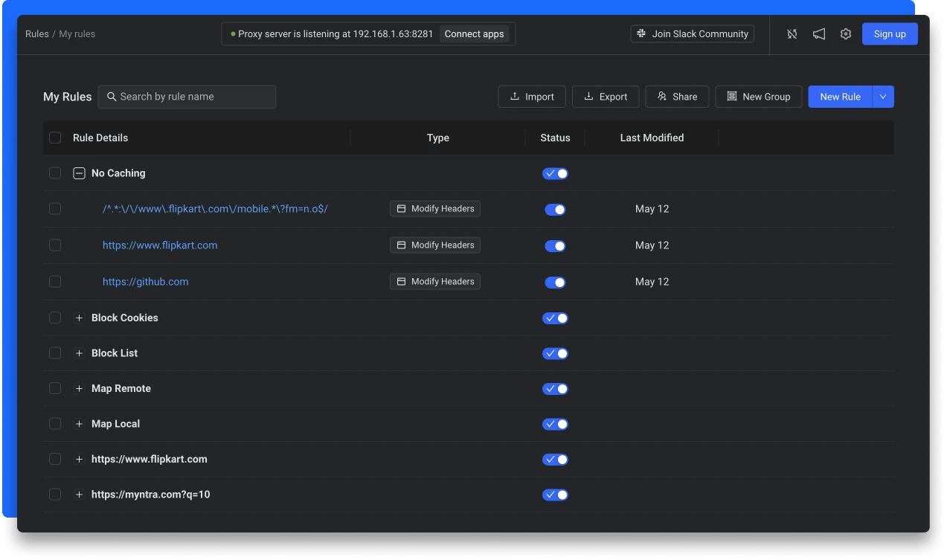The image size is (947, 560).
Task: Toggle Block Cookies status switch
Action: pyautogui.click(x=555, y=318)
